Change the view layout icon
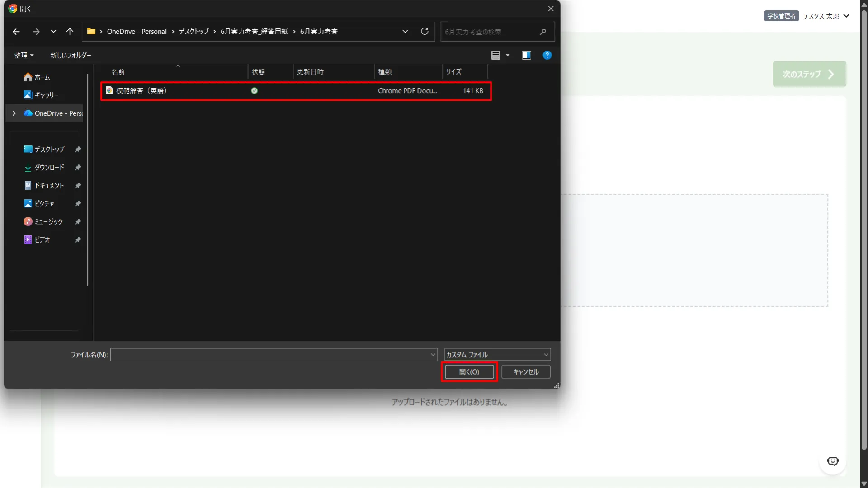 point(495,55)
